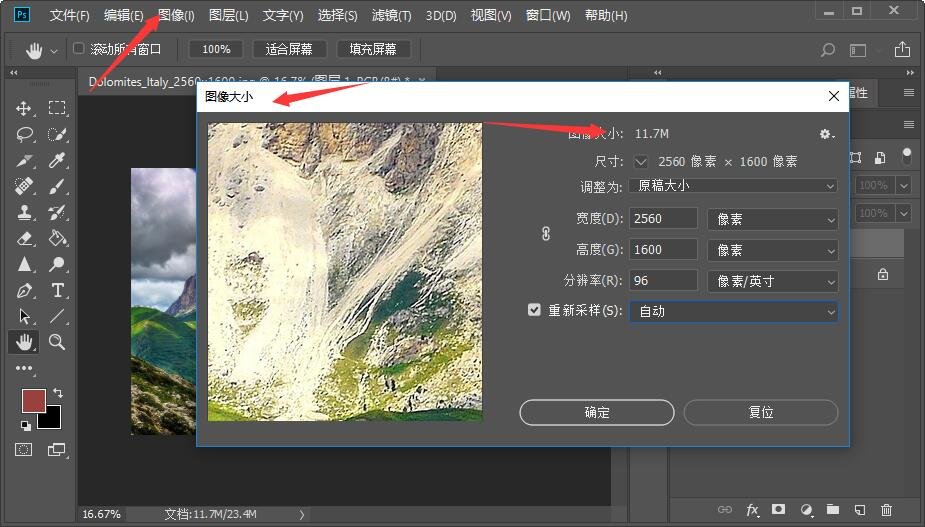Screen dimensions: 925x527
Task: Click the delete layer trash icon
Action: [886, 510]
